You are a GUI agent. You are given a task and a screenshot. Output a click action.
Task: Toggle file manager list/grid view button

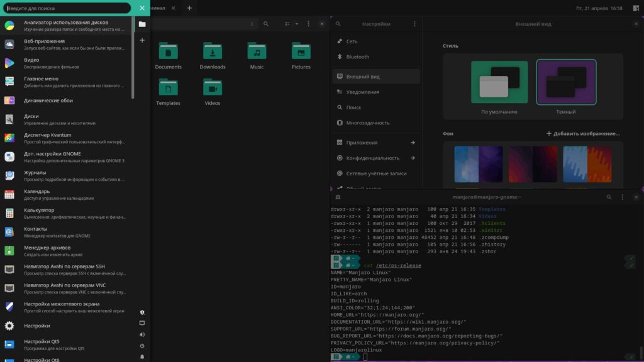(287, 24)
